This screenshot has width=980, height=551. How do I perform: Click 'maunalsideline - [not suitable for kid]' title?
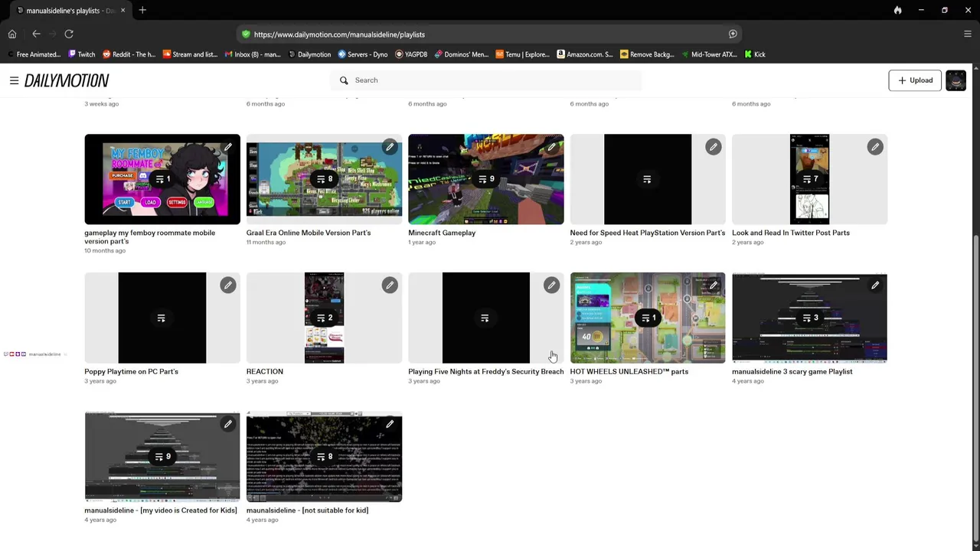point(307,510)
